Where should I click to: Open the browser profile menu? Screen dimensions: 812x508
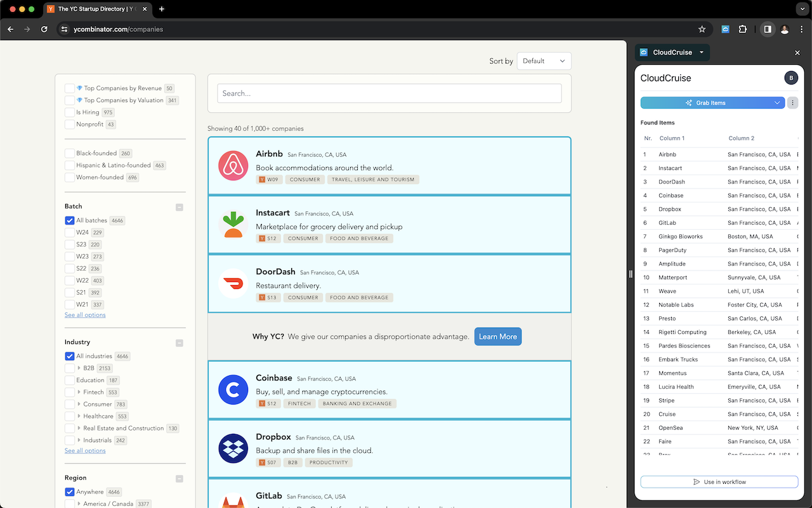coord(785,29)
